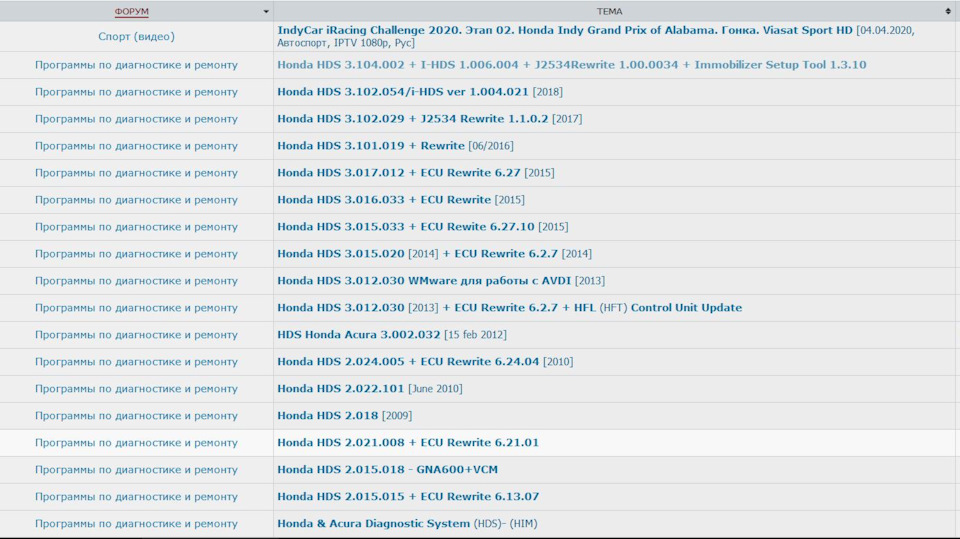Open forum link in the Honda & Acura Diagnostic row

click(x=137, y=522)
